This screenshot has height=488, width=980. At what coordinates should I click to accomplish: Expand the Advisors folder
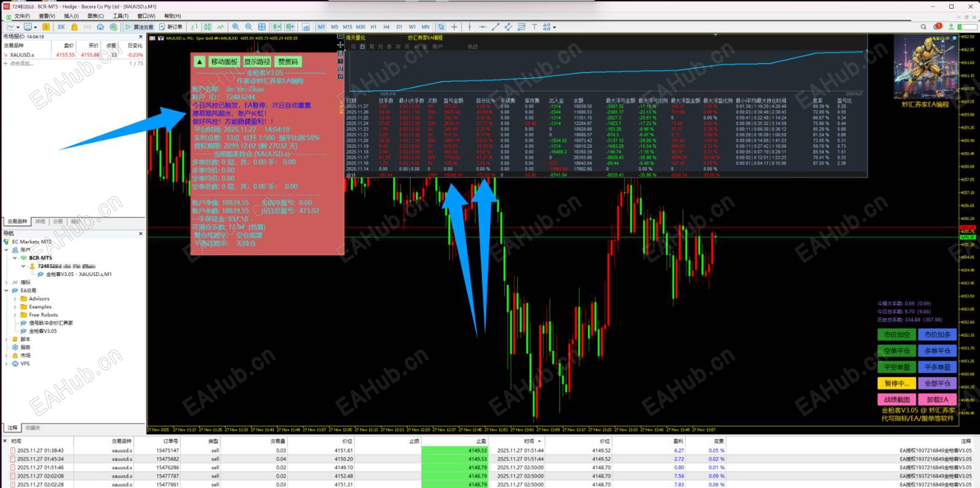coord(15,299)
